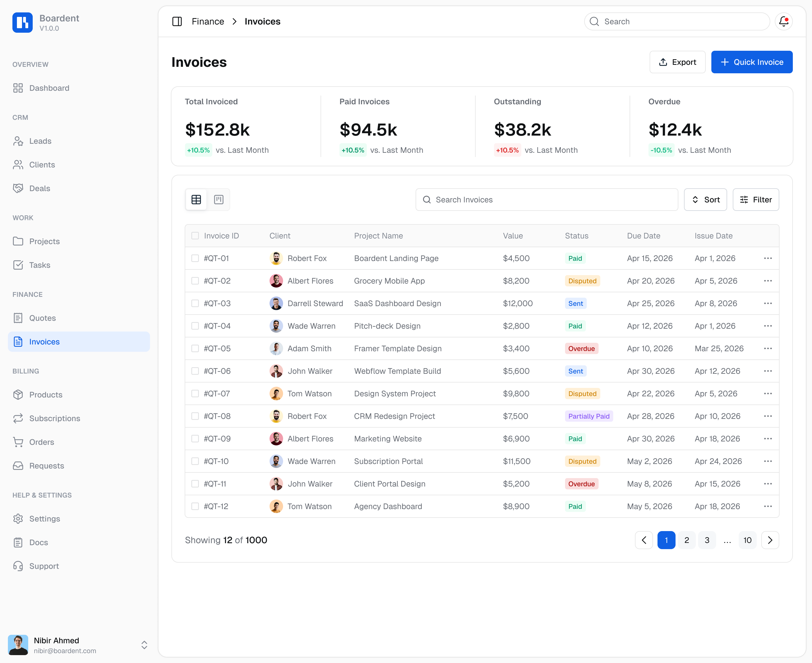Jump to page 10
The width and height of the screenshot is (812, 663).
click(x=747, y=540)
